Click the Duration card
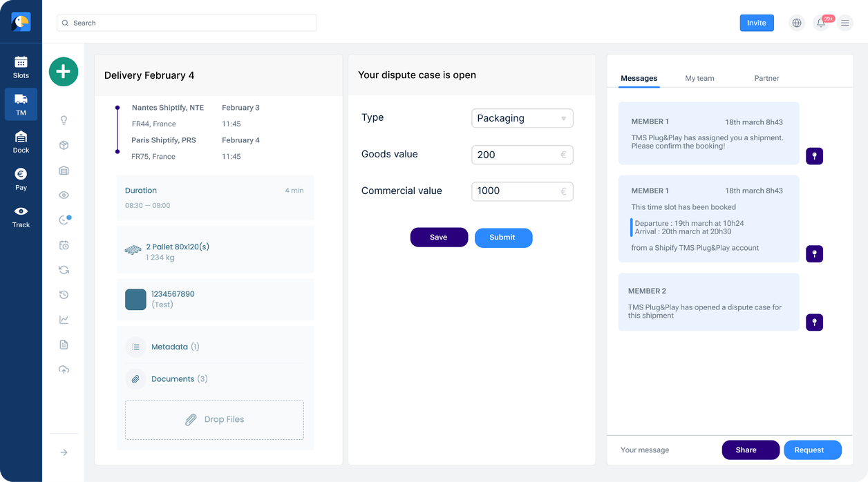This screenshot has height=482, width=868. (x=215, y=198)
